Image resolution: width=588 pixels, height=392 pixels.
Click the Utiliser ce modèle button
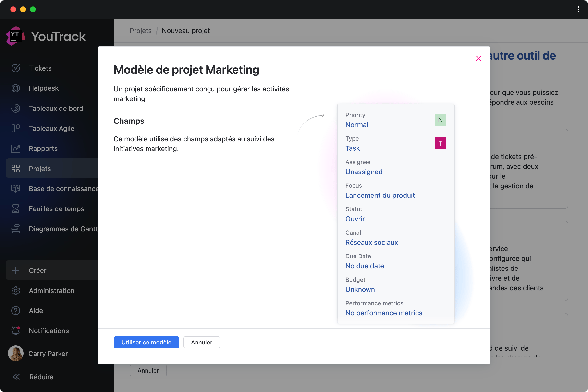[x=146, y=342]
